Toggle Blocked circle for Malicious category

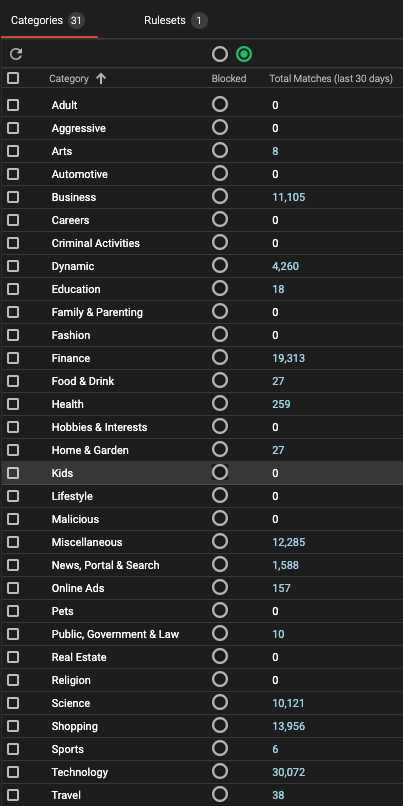219,518
